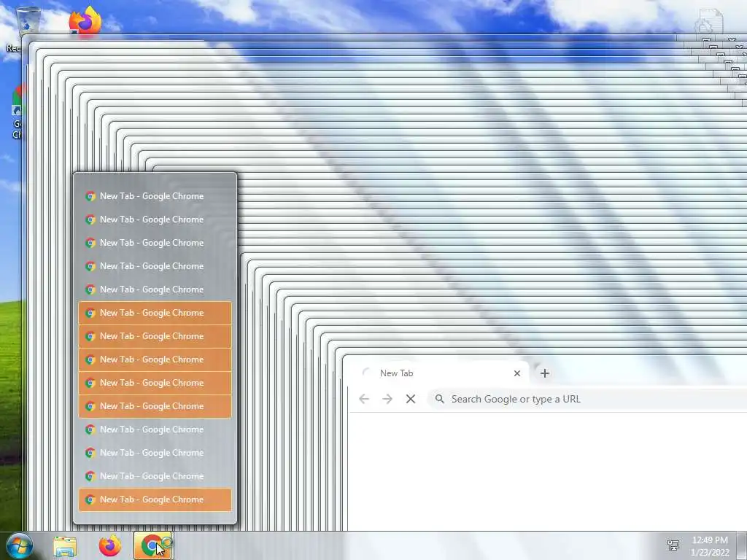Click the Google Chrome taskbar button
Screen dimensions: 747x560
[x=153, y=545]
